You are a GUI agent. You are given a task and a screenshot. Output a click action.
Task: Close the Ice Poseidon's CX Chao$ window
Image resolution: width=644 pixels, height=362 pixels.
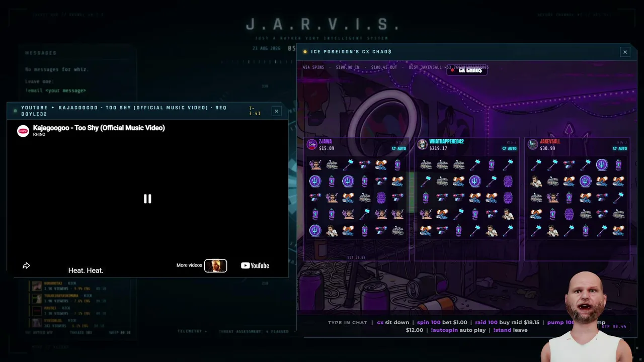pyautogui.click(x=625, y=52)
